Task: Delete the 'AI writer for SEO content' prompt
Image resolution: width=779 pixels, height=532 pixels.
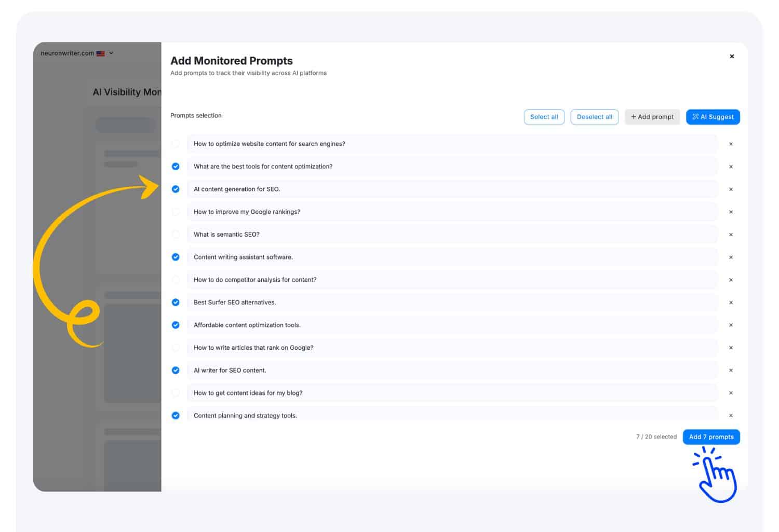Action: pos(731,371)
